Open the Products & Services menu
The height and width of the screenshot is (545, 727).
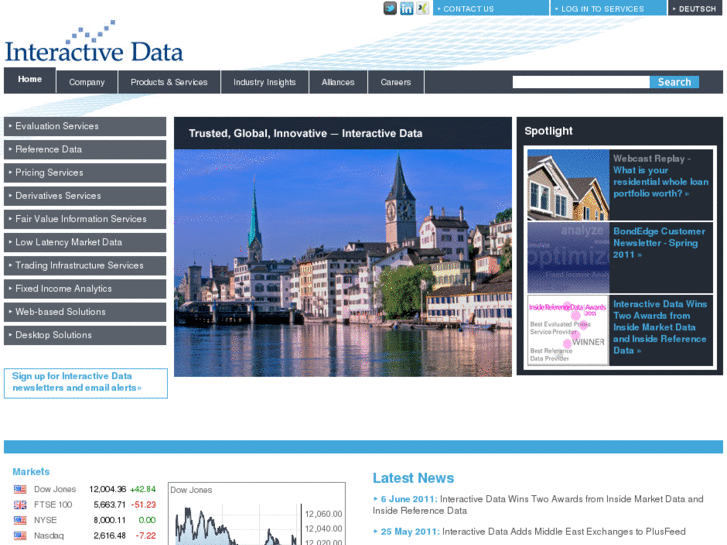click(x=169, y=82)
